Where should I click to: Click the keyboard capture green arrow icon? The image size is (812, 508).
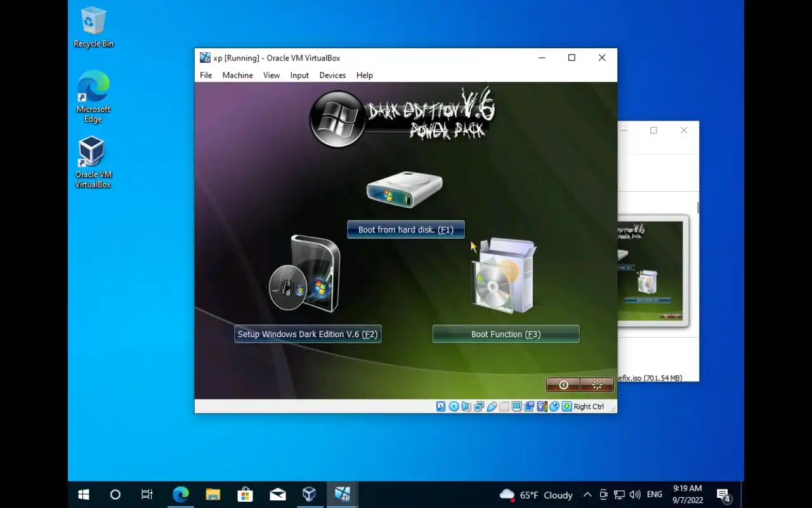pyautogui.click(x=567, y=406)
